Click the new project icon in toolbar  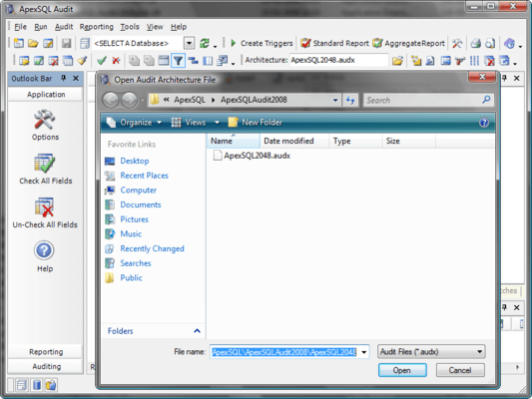(18, 43)
